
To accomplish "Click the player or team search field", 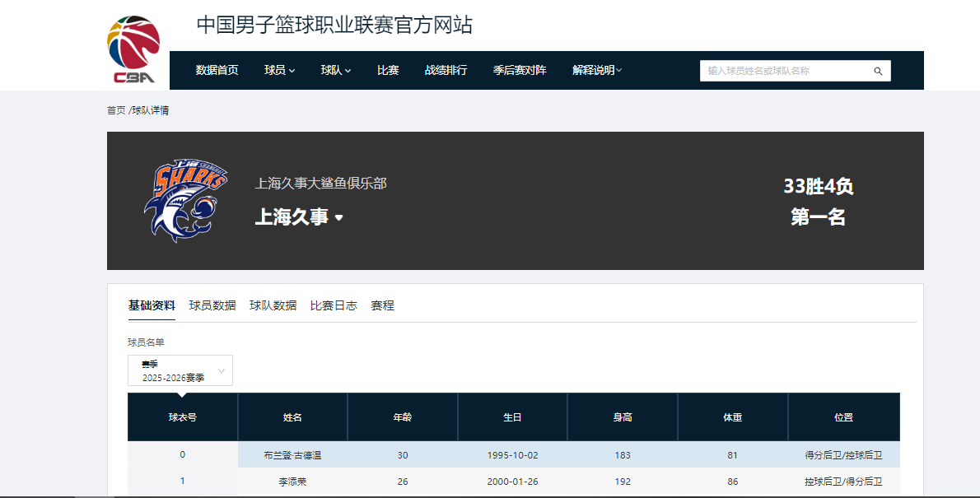I will (782, 72).
